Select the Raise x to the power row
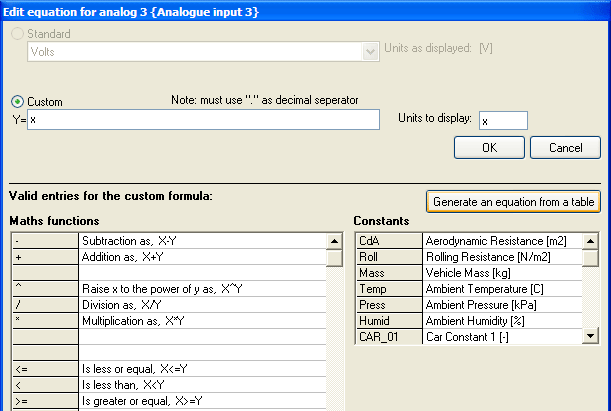This screenshot has width=611, height=411. tap(202, 289)
